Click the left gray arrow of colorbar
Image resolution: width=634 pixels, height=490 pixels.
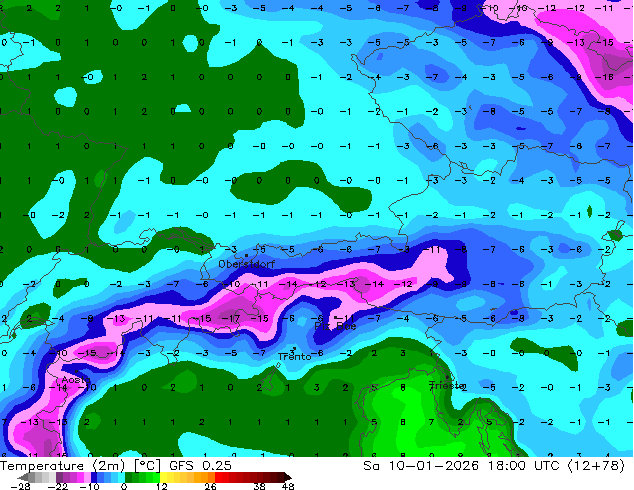pyautogui.click(x=23, y=477)
